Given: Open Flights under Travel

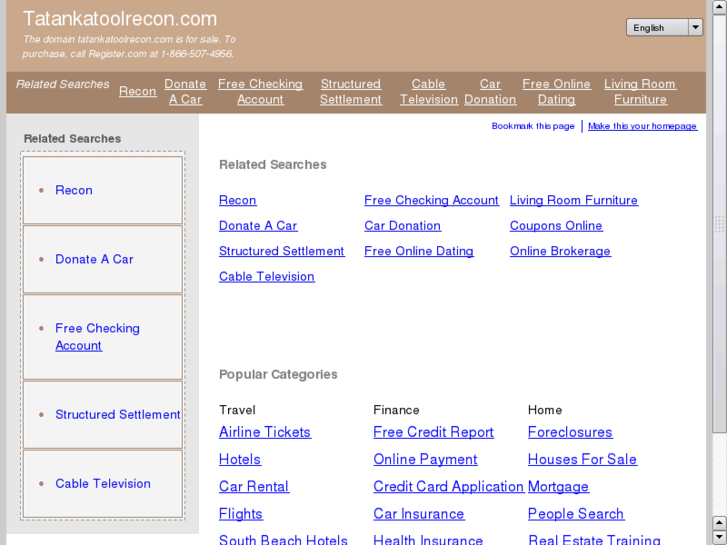Looking at the screenshot, I should coord(241,514).
